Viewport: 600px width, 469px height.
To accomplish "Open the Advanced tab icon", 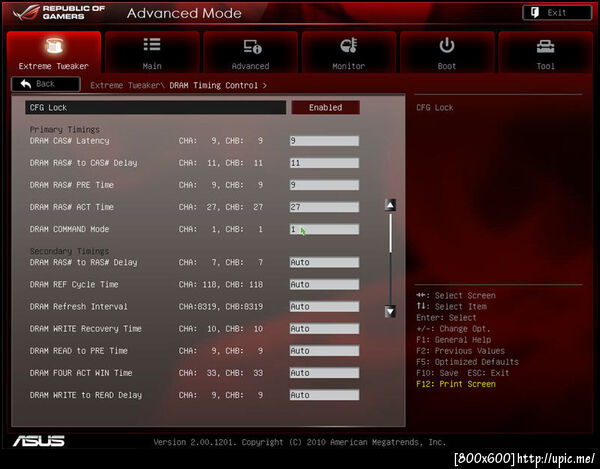I will 252,46.
